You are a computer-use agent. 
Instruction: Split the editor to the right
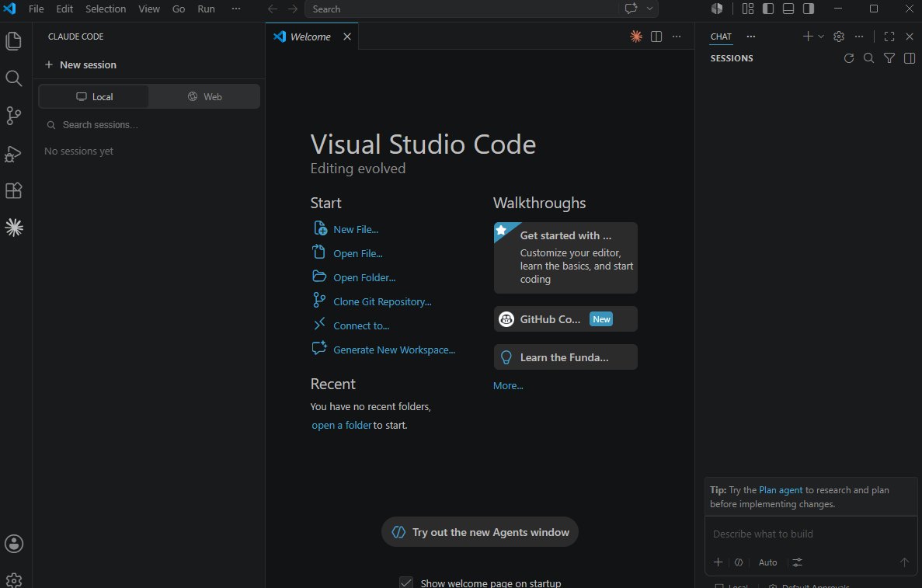657,37
